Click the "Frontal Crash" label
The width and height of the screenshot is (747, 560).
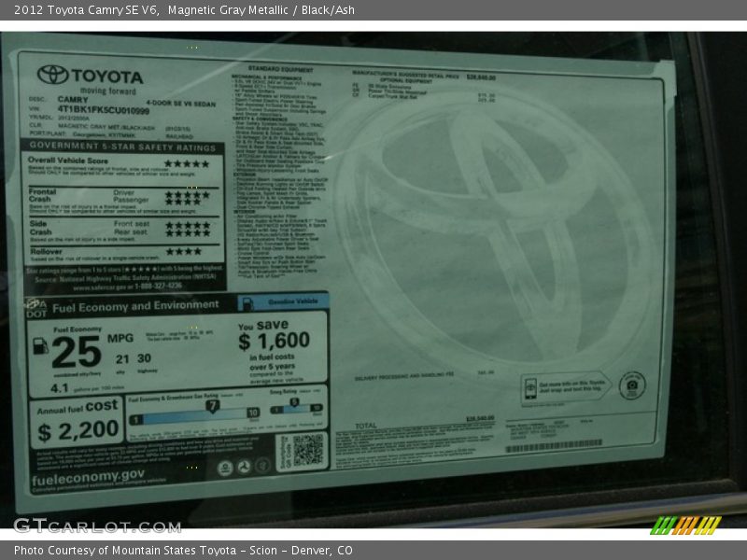click(42, 195)
